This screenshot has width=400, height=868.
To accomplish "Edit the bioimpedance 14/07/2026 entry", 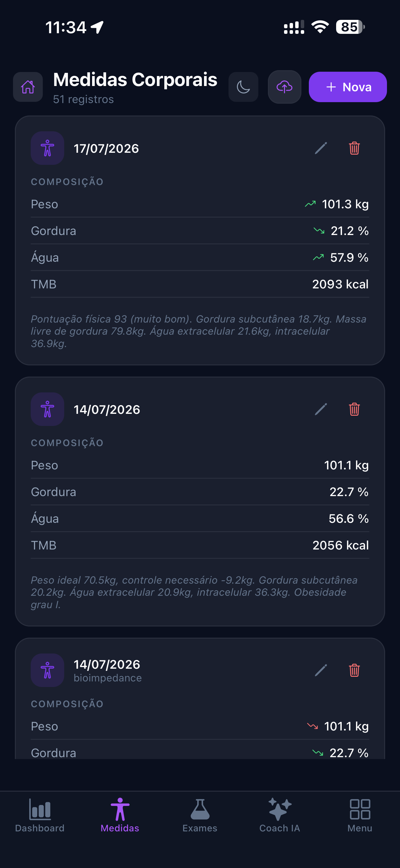I will 321,670.
